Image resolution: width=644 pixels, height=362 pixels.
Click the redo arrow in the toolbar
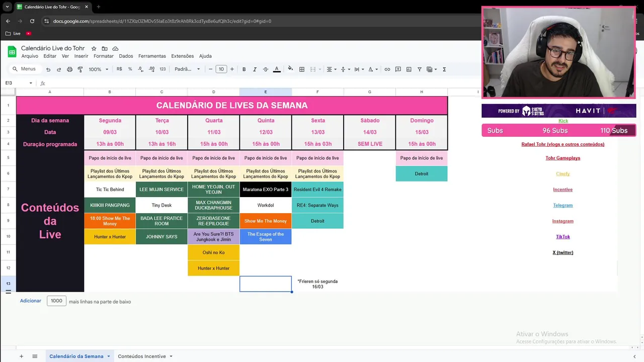59,69
